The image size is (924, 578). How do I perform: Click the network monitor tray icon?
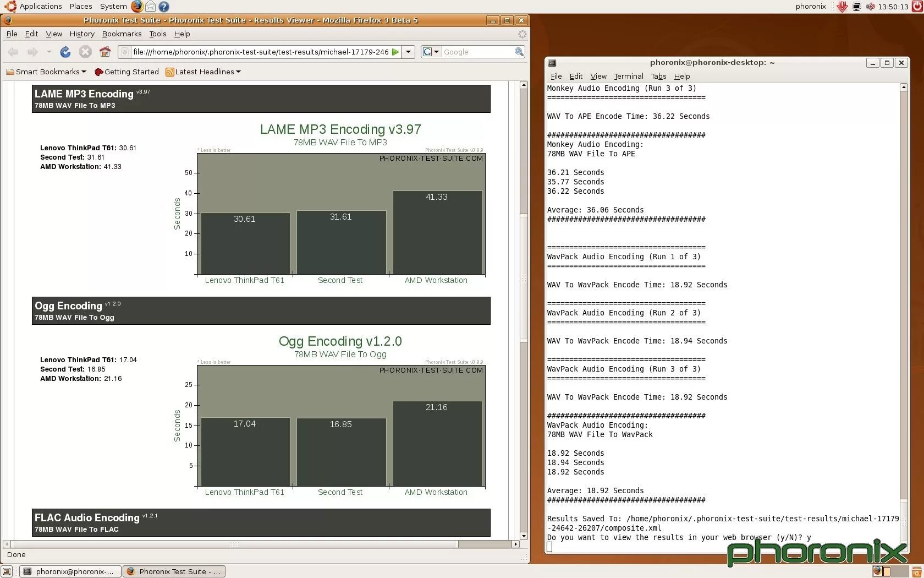point(856,7)
